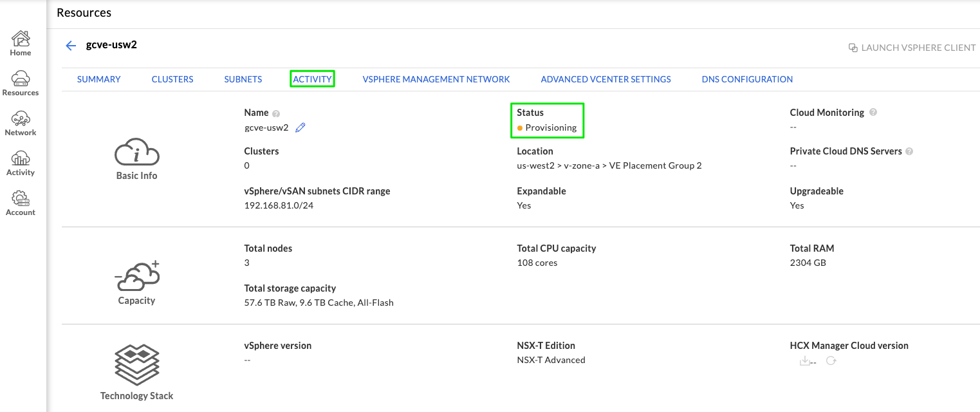
Task: Click the HCX Manager Cloud version label
Action: [849, 346]
